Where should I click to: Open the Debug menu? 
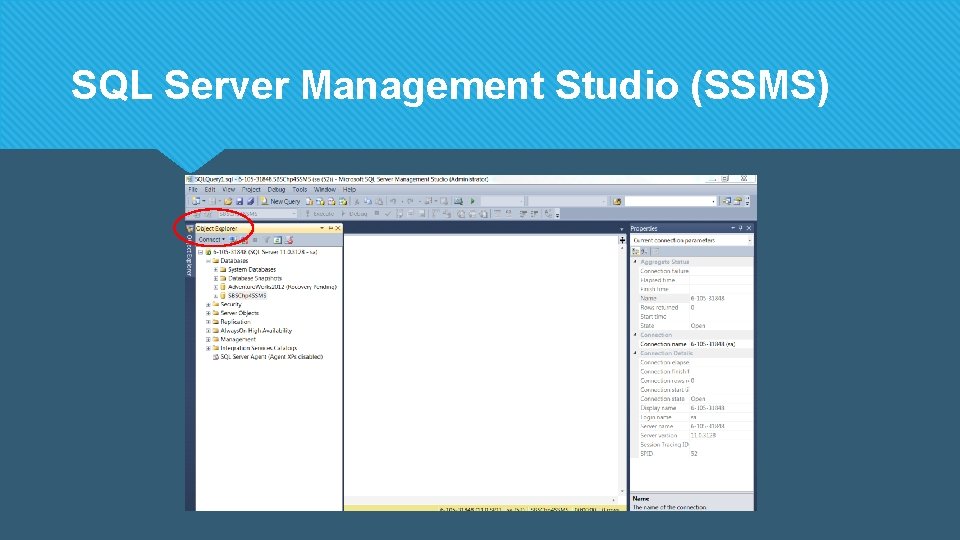click(x=276, y=190)
